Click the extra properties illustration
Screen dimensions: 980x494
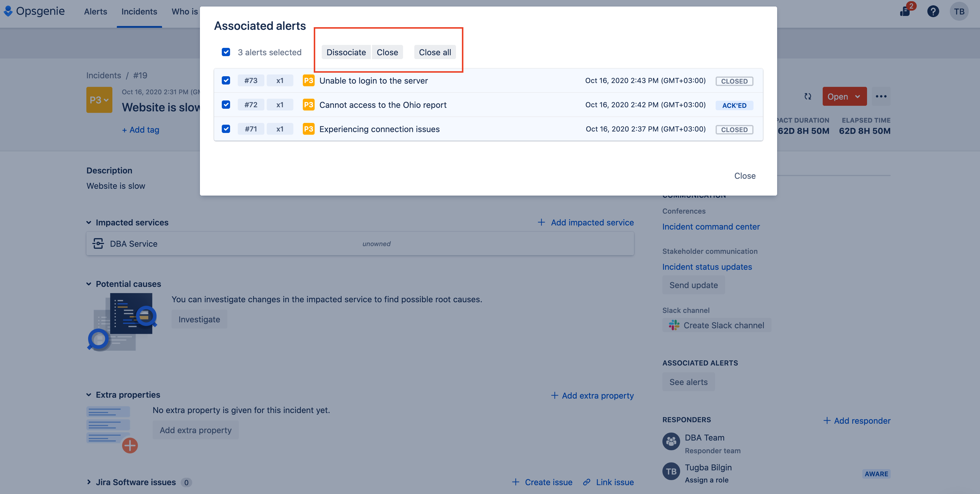point(112,429)
